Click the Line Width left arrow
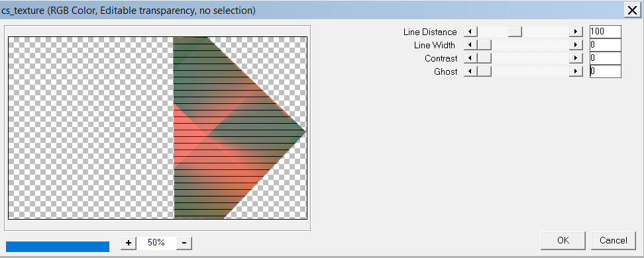This screenshot has width=644, height=258. pos(470,45)
